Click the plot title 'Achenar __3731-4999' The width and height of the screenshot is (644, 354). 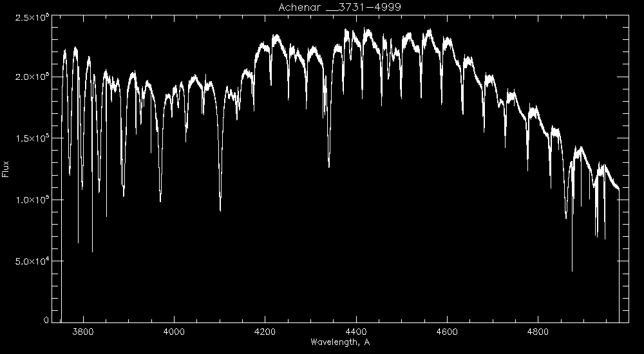tap(339, 7)
